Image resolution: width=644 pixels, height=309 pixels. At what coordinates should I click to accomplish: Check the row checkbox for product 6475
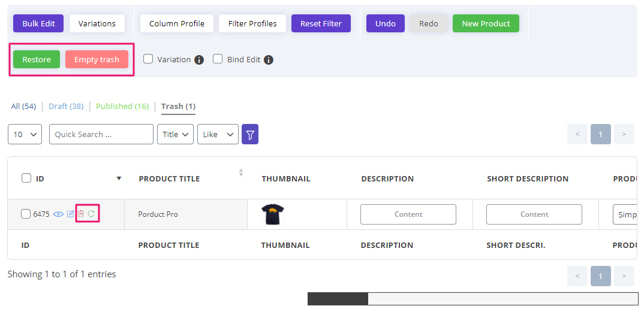click(x=25, y=214)
